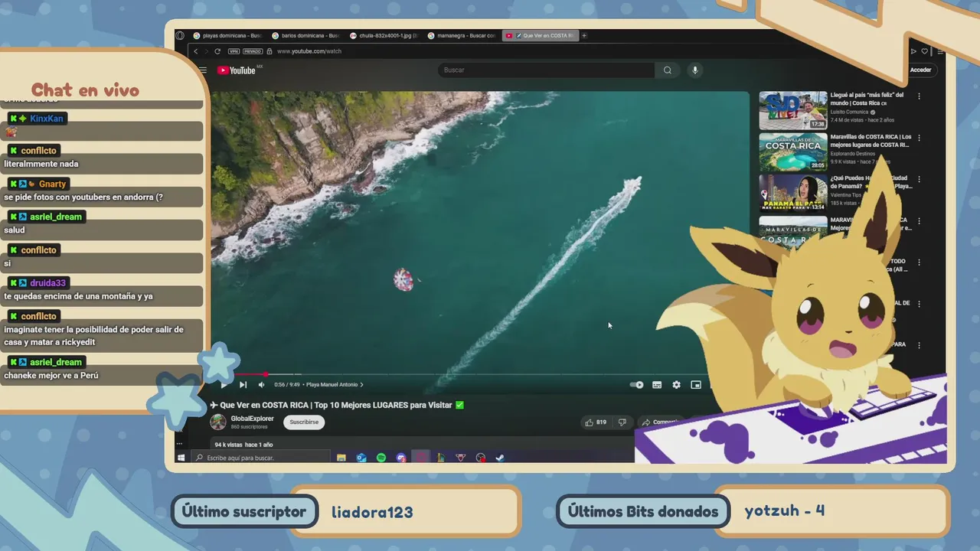Image resolution: width=980 pixels, height=551 pixels.
Task: Click the Acceder sign-in button
Action: (920, 70)
